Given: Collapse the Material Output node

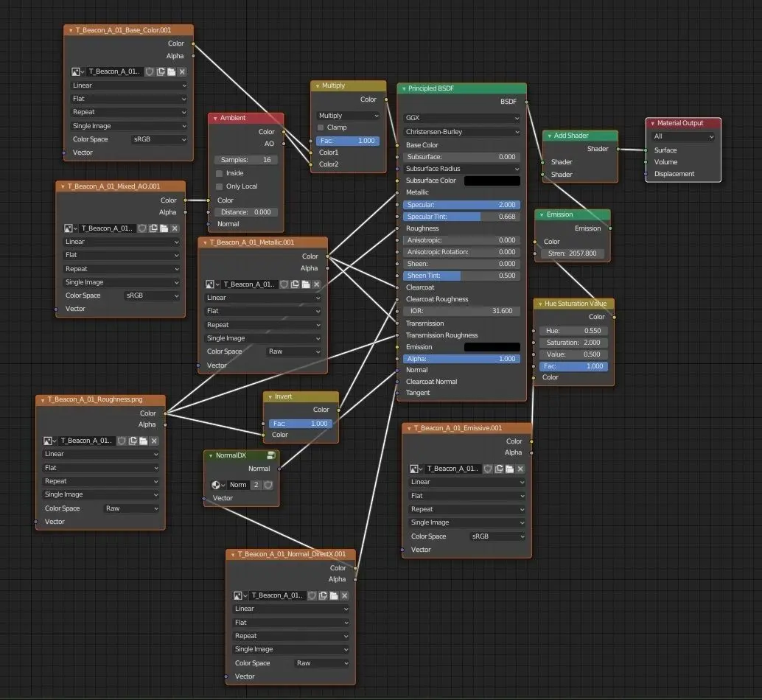Looking at the screenshot, I should 653,123.
